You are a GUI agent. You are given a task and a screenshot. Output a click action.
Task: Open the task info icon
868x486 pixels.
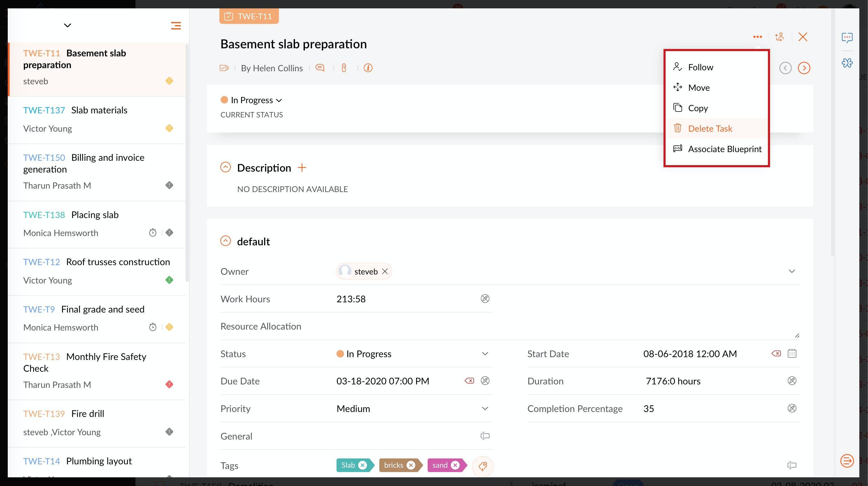click(368, 68)
